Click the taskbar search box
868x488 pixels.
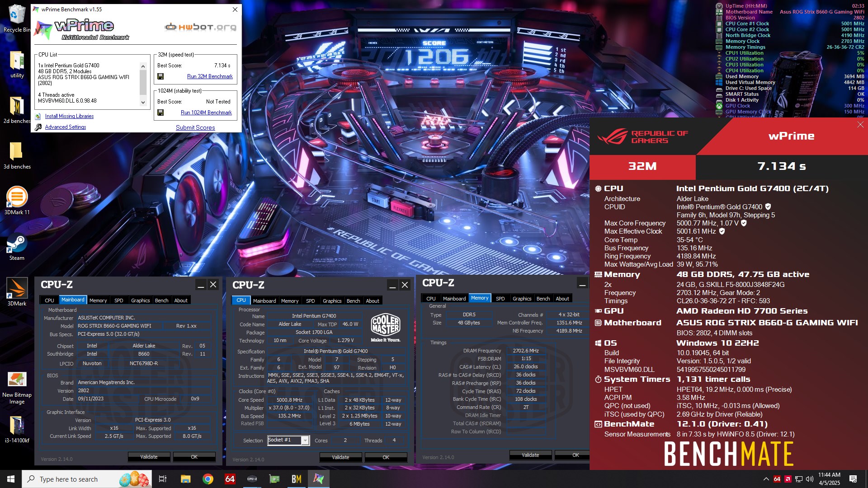click(x=87, y=479)
